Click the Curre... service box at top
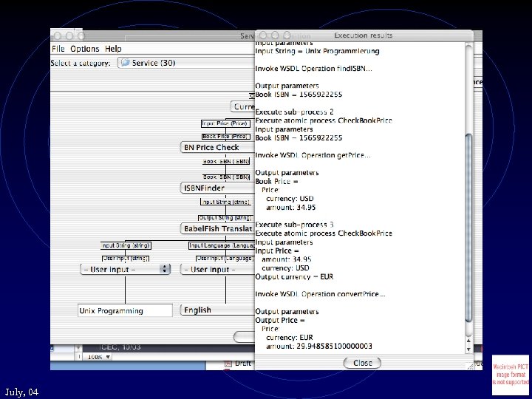 coord(242,106)
